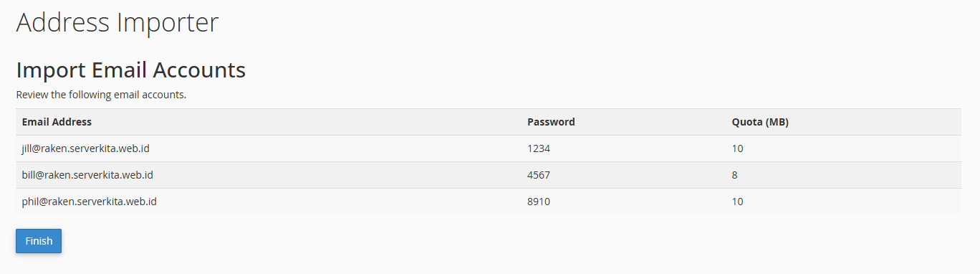Select bill@raken.serverkita.web.id email address
The image size is (980, 274).
click(87, 174)
